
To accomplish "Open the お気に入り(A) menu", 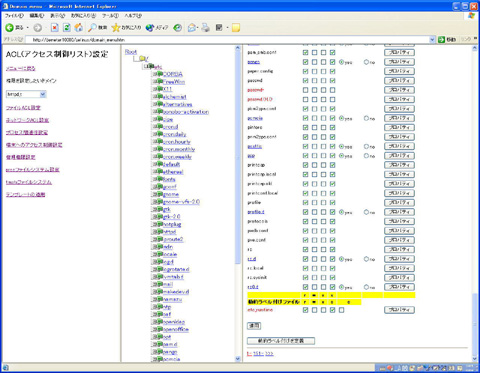I will [x=83, y=16].
